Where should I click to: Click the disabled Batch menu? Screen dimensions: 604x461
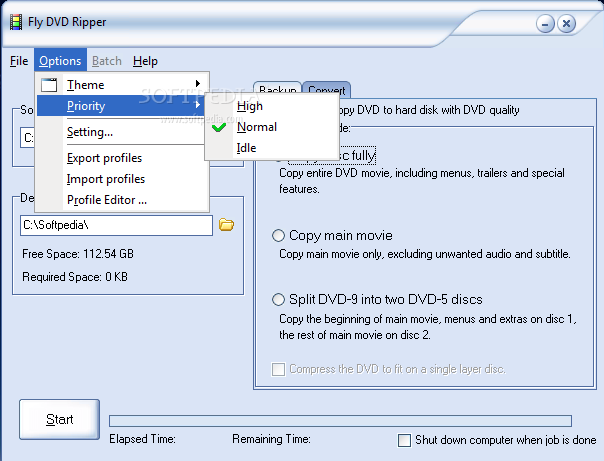point(107,61)
